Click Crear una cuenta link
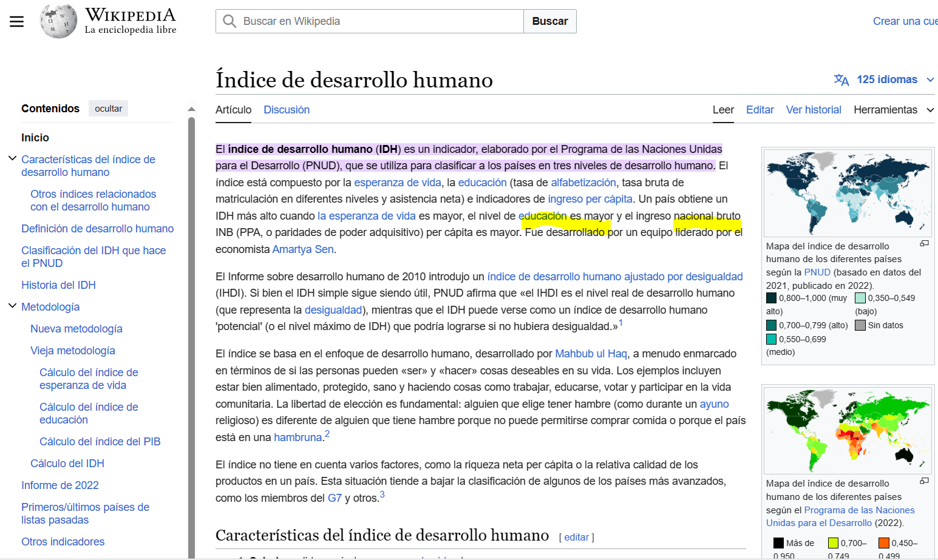The height and width of the screenshot is (560, 938). [x=905, y=21]
